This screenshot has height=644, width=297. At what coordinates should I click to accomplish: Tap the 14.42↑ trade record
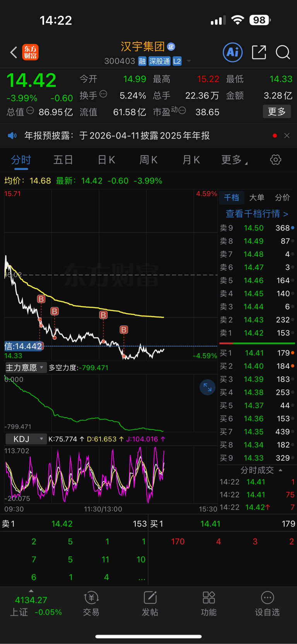(257, 507)
